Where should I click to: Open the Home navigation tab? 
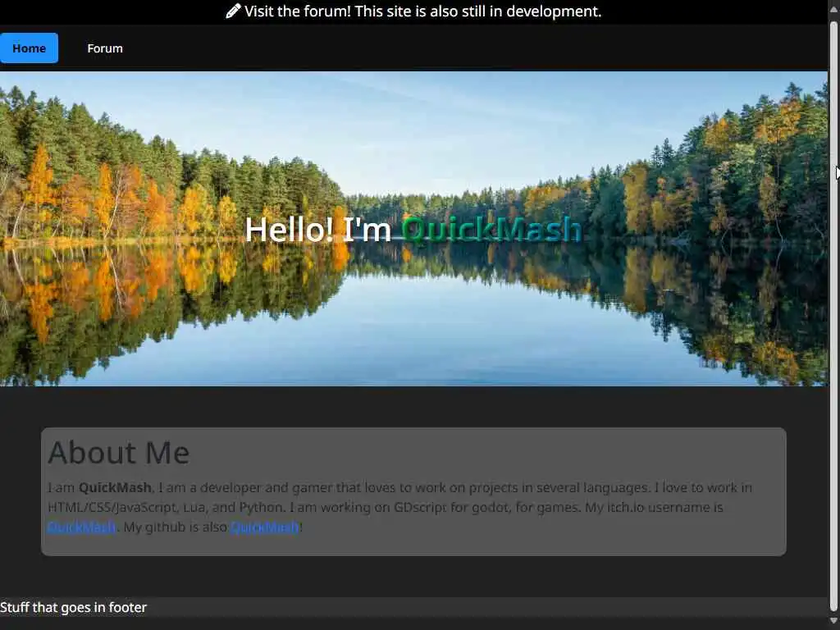click(29, 48)
